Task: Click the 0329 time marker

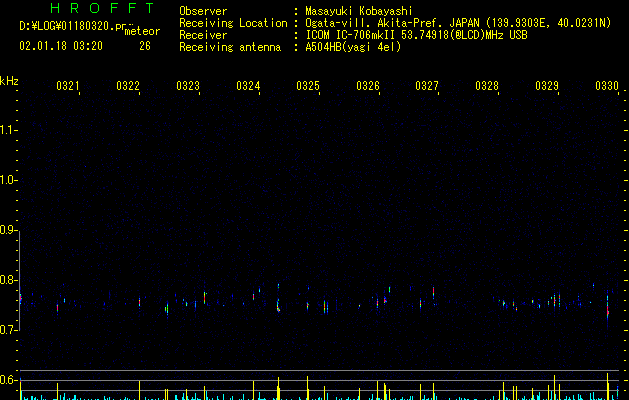Action: [547, 86]
